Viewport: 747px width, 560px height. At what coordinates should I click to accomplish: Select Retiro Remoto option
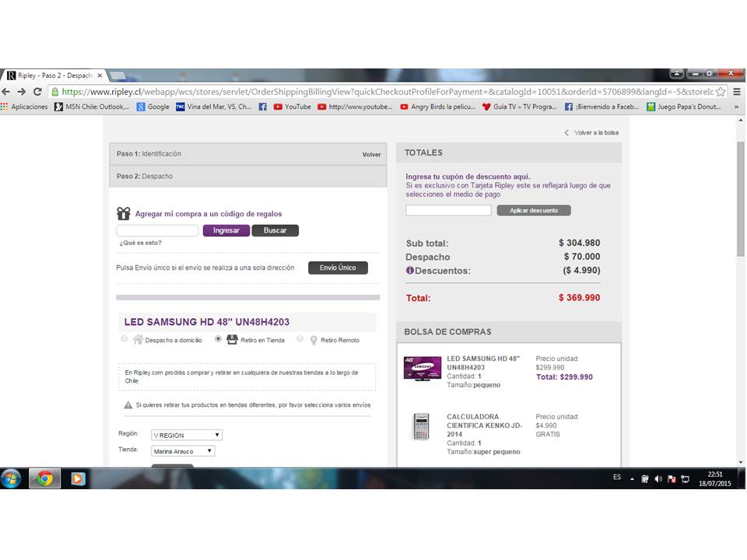(300, 339)
